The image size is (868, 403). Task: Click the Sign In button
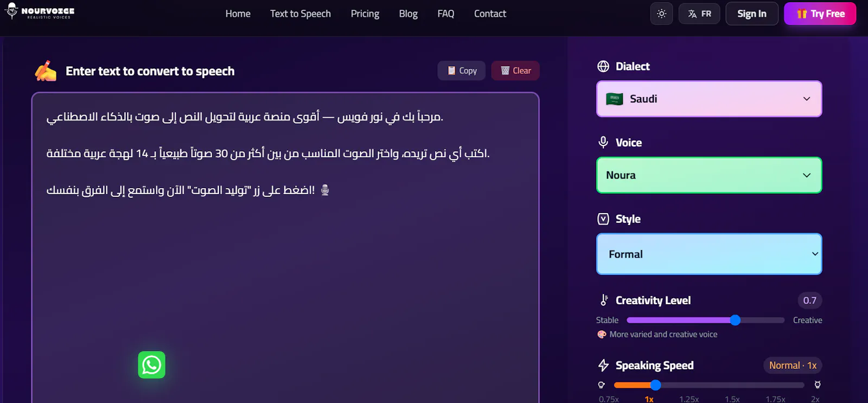(x=751, y=14)
